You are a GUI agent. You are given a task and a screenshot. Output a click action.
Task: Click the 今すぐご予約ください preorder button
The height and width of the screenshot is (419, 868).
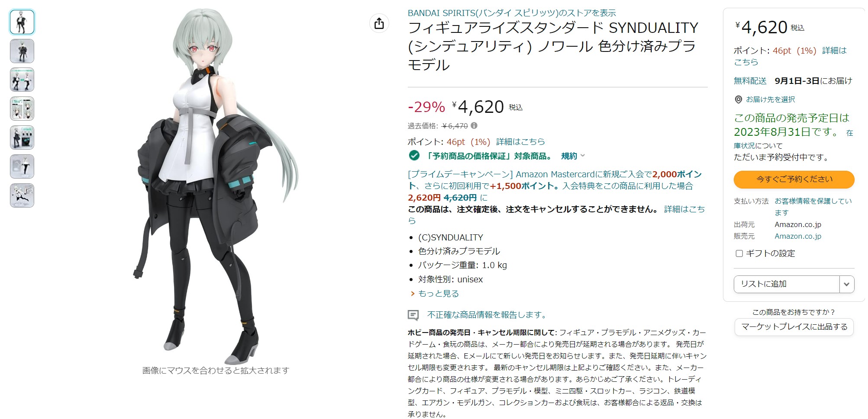[x=794, y=179]
